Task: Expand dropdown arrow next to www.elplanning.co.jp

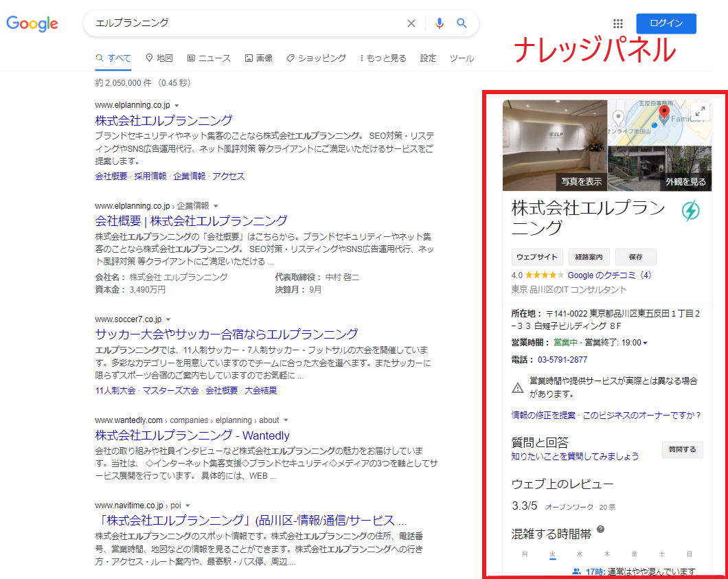Action: pos(177,106)
